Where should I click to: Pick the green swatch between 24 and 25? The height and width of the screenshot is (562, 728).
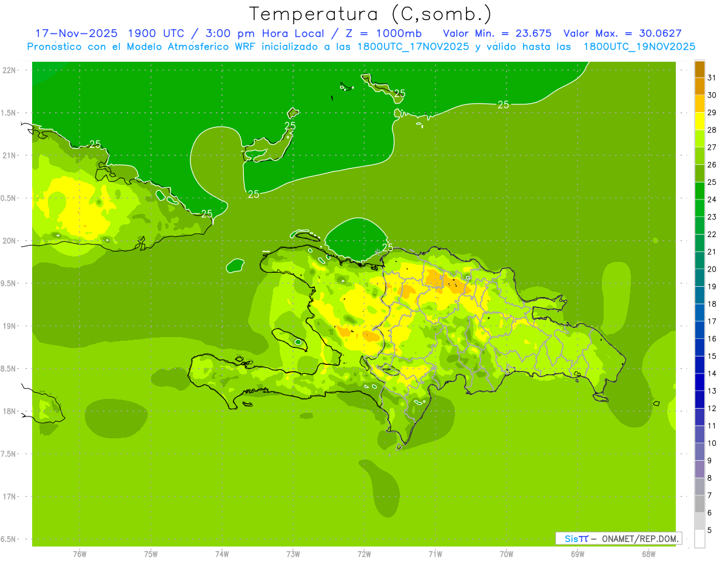click(699, 191)
